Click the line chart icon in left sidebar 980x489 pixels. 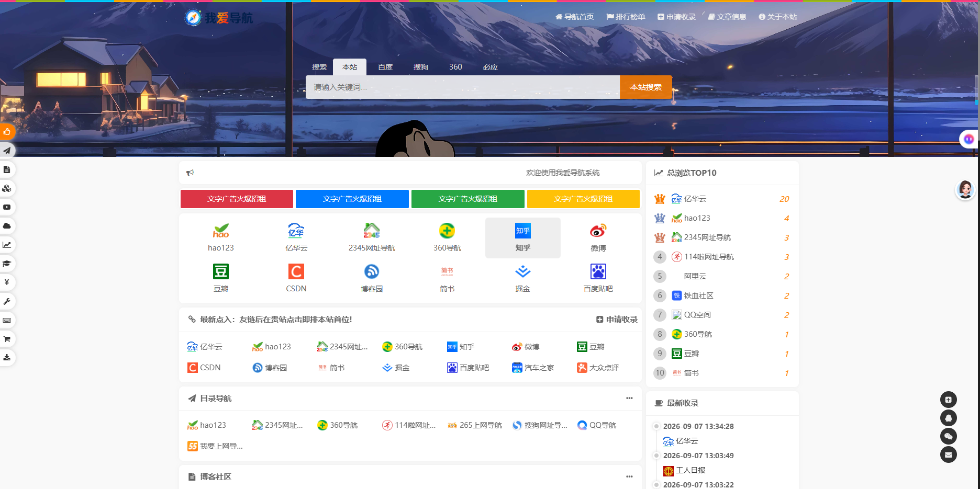pos(7,245)
